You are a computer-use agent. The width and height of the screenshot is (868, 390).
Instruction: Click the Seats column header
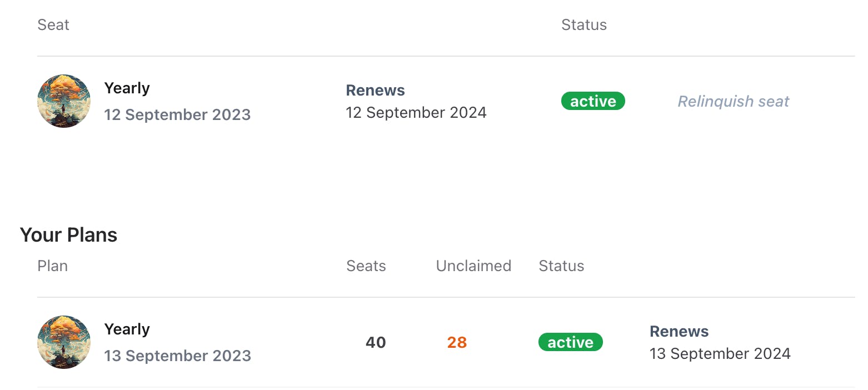(366, 266)
